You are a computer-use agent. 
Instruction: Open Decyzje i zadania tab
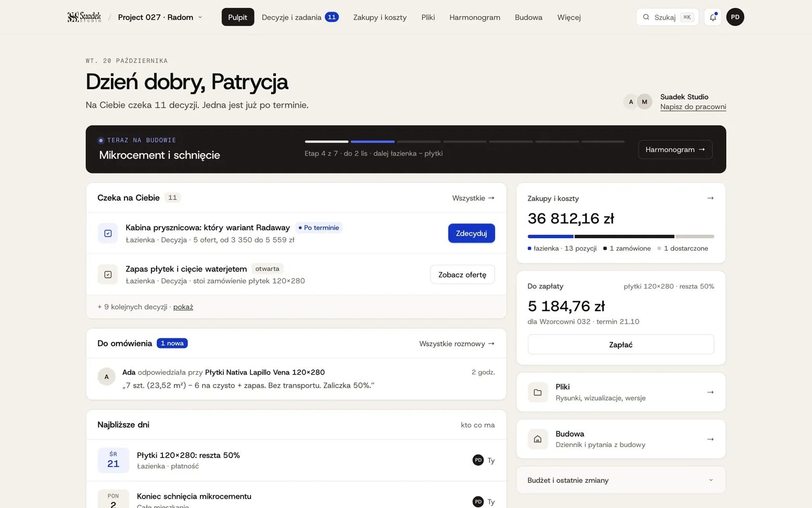[300, 17]
